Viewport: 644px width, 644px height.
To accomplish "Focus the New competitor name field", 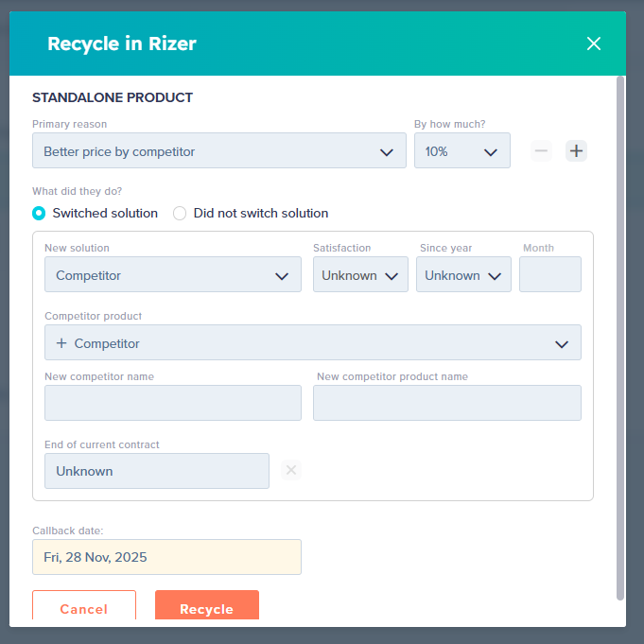I will [172, 403].
